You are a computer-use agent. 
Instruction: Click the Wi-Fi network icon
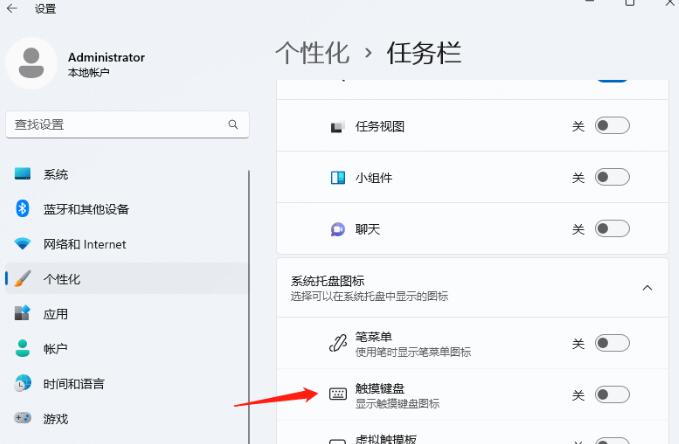pos(23,243)
